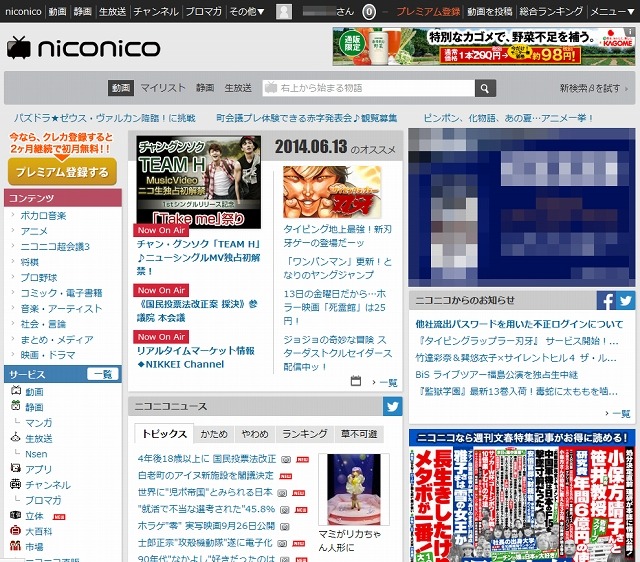Image resolution: width=640 pixels, height=562 pixels.
Task: Click the niconico TV logo
Action: (x=83, y=48)
